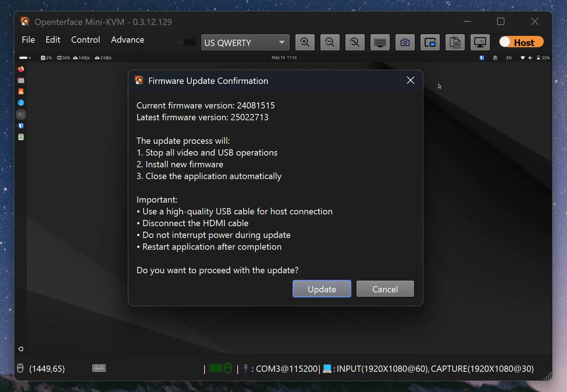Click the toolbar overflow chevron arrows
The height and width of the screenshot is (392, 567).
pyautogui.click(x=179, y=42)
